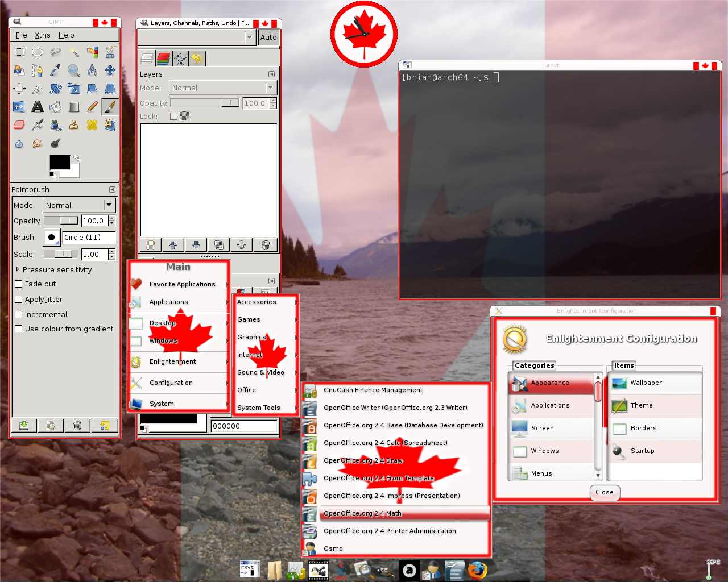The height and width of the screenshot is (582, 728).
Task: Select the Flip tool
Action: (x=19, y=107)
